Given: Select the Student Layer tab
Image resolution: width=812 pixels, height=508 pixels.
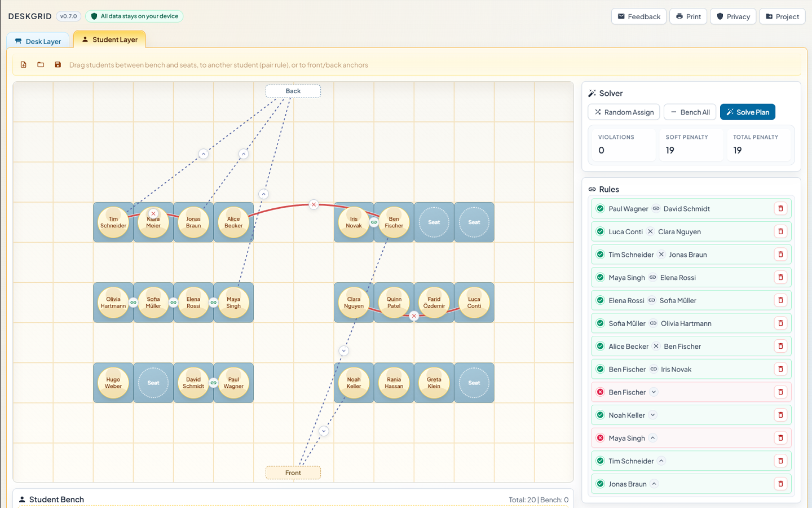Looking at the screenshot, I should (x=109, y=39).
